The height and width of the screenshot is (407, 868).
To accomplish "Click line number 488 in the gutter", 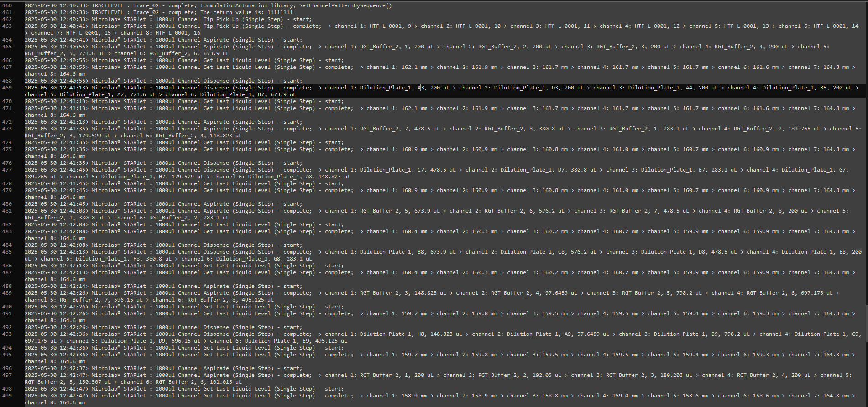I will pos(7,286).
